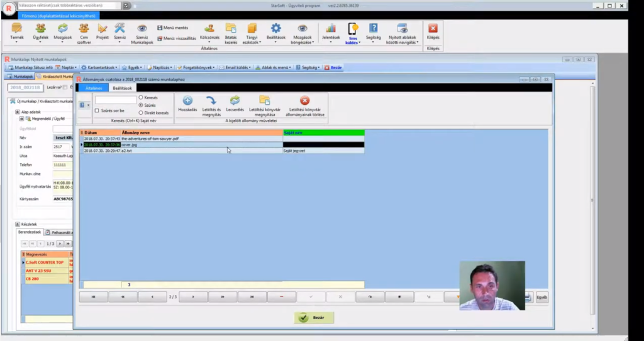Screen dimensions: 644x341
Task: Expand the Naptár dropdown menu
Action: tap(66, 67)
